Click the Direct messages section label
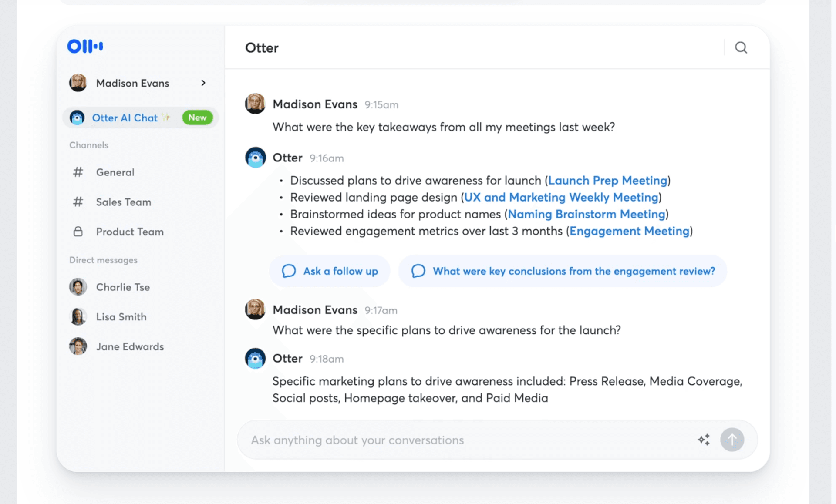Screen dimensions: 836x504 tap(103, 260)
